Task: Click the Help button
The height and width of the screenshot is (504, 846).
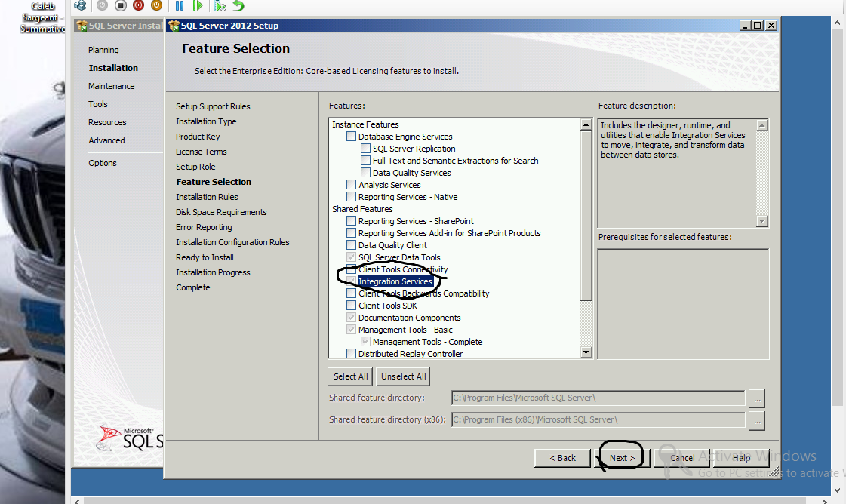Action: pyautogui.click(x=741, y=458)
